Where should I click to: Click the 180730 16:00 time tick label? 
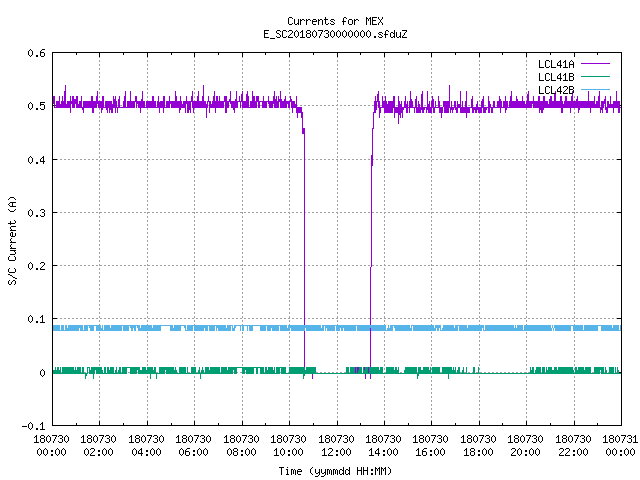click(x=431, y=446)
